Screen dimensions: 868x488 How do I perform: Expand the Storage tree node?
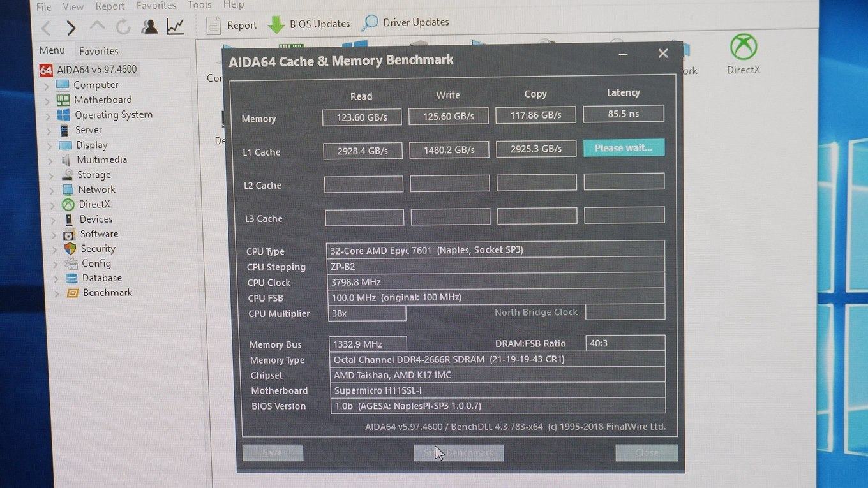pos(51,176)
